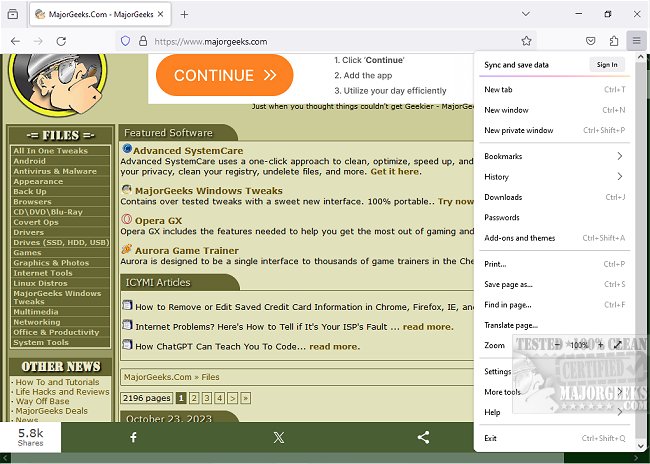This screenshot has height=464, width=650.
Task: Open the list all tabs dropdown arrow
Action: (526, 14)
